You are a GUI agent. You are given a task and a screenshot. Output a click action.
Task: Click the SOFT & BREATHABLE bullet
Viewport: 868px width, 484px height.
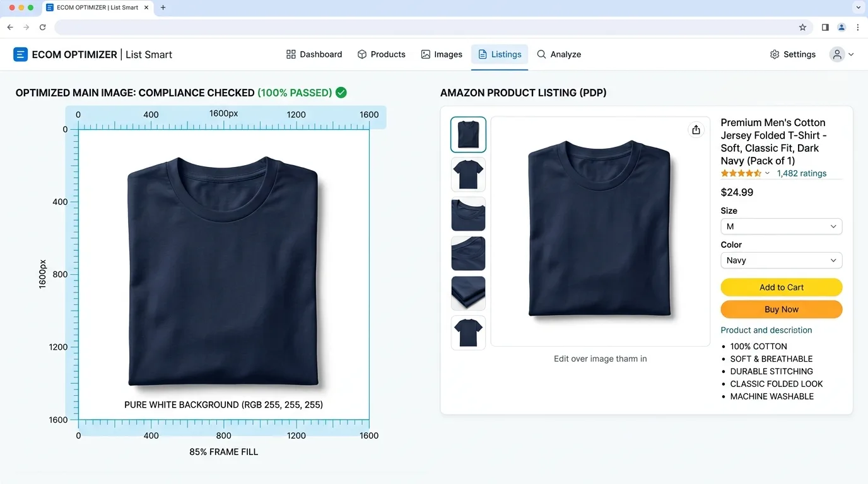[x=771, y=359]
